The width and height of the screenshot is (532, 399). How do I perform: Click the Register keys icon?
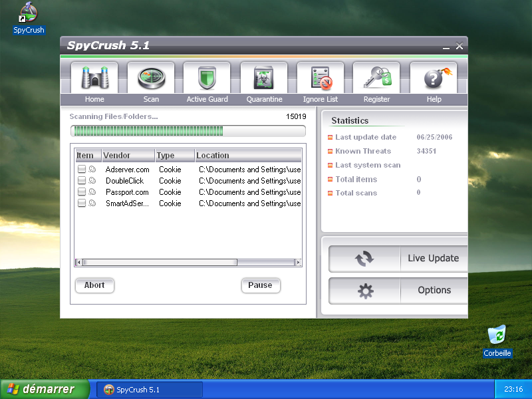[377, 77]
